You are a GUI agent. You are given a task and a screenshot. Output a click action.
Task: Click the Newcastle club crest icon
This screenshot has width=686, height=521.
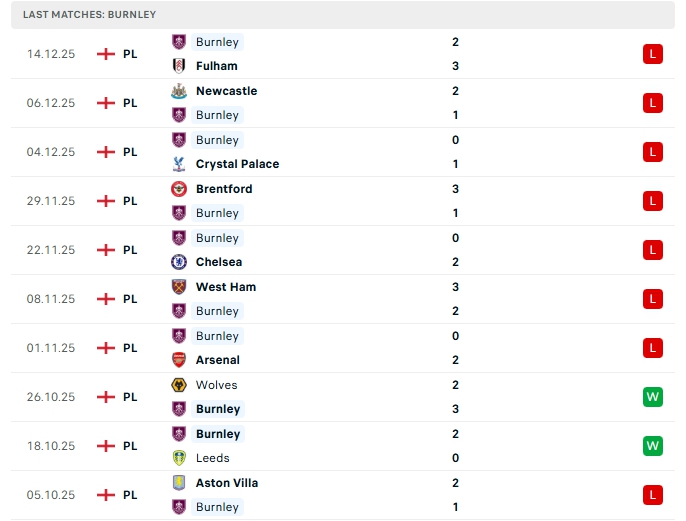coord(179,91)
